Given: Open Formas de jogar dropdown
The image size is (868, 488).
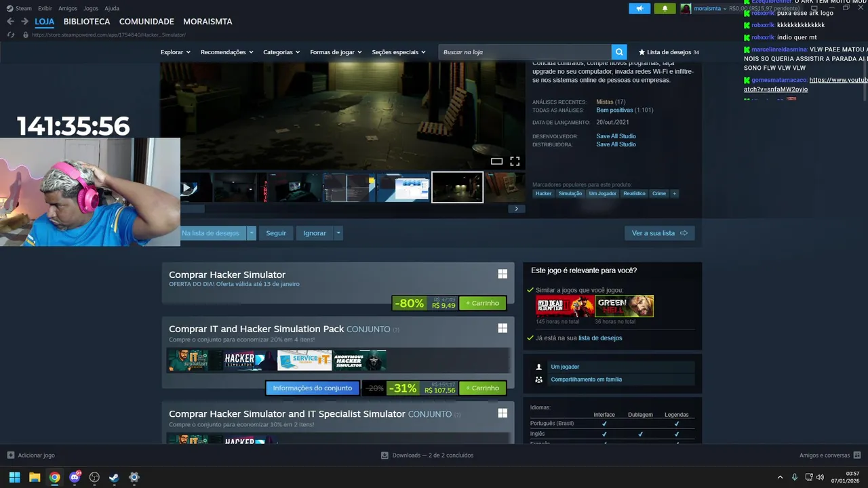Looking at the screenshot, I should pos(336,52).
